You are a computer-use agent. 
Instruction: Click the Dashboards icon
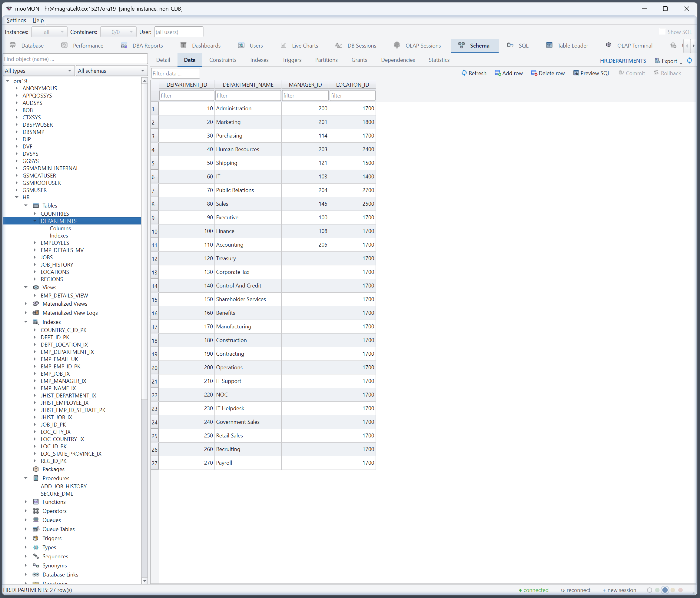(184, 45)
